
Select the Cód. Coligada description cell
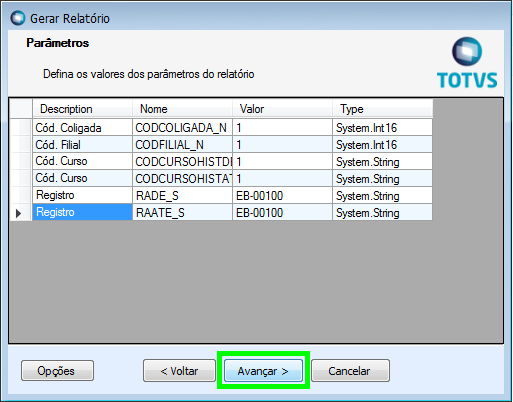(x=82, y=128)
